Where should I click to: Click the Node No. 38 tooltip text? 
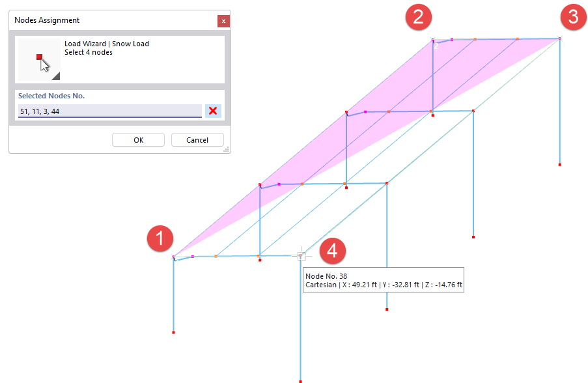pyautogui.click(x=326, y=276)
